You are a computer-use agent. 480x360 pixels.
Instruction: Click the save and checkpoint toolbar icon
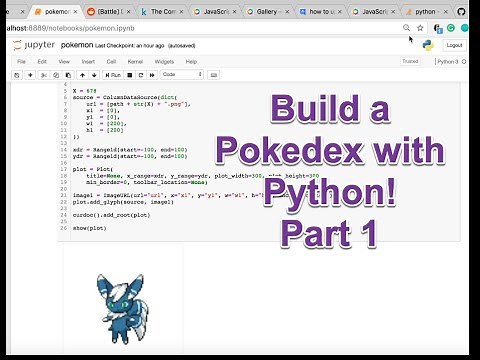(17, 75)
